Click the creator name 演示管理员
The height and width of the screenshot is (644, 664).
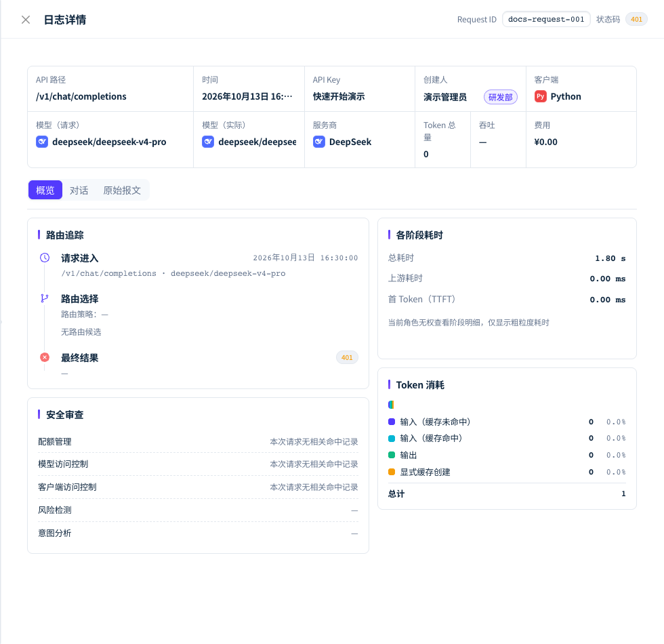445,97
